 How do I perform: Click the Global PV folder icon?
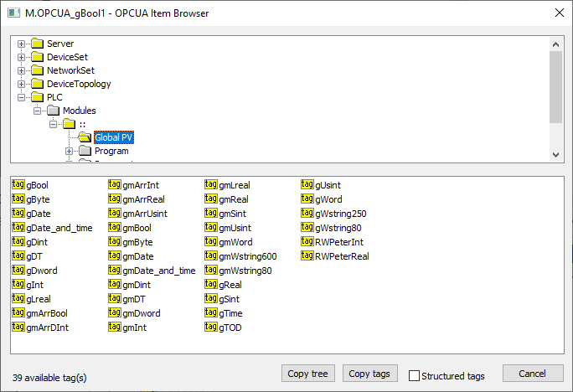[x=85, y=137]
